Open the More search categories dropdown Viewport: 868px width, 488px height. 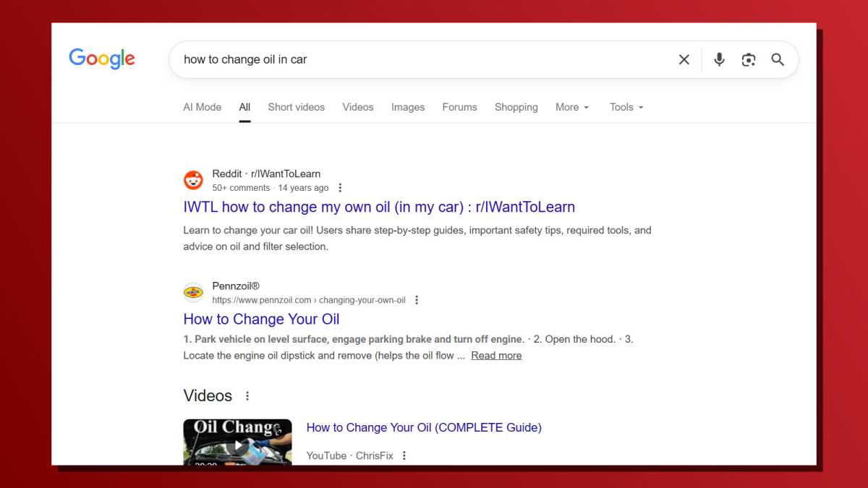[x=572, y=107]
